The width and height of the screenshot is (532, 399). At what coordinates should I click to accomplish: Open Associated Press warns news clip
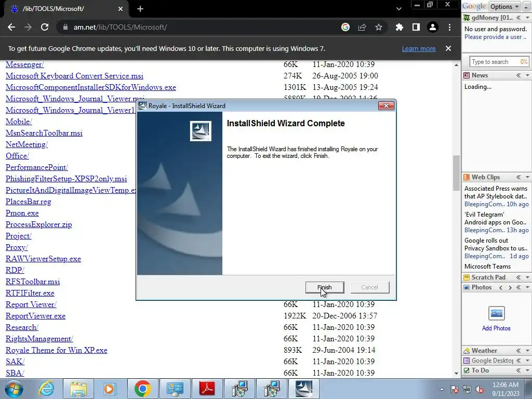[x=496, y=192]
